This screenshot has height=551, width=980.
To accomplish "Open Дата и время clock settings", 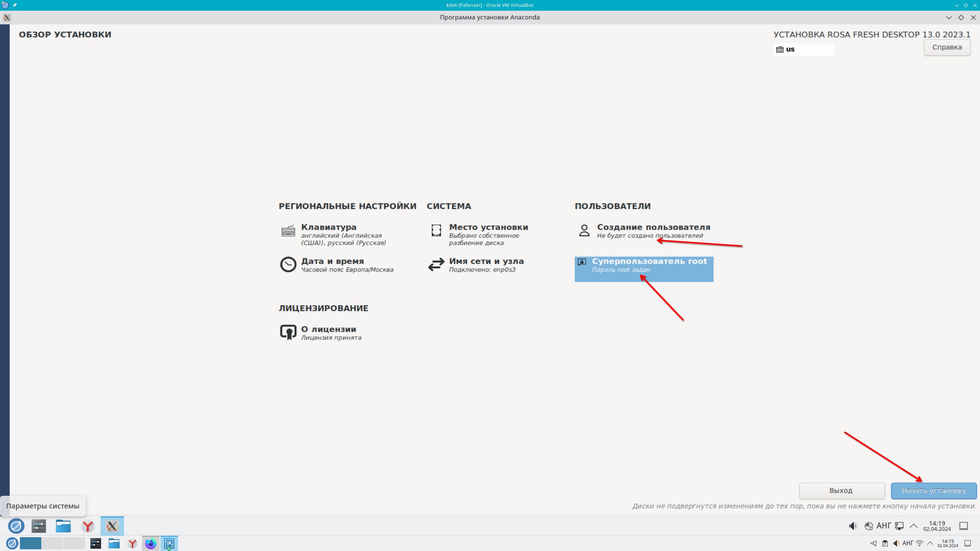I will tap(332, 261).
